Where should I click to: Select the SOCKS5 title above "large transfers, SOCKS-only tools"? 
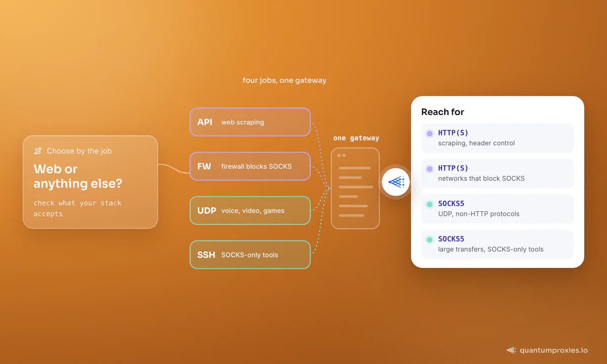pyautogui.click(x=451, y=239)
